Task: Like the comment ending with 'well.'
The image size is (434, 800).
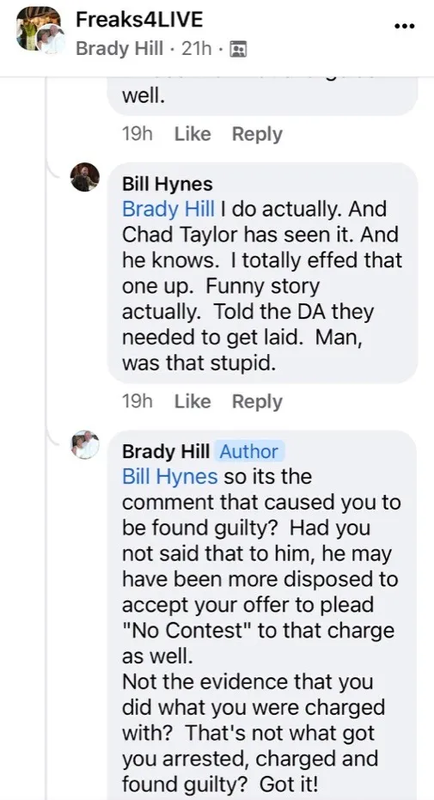Action: (192, 134)
